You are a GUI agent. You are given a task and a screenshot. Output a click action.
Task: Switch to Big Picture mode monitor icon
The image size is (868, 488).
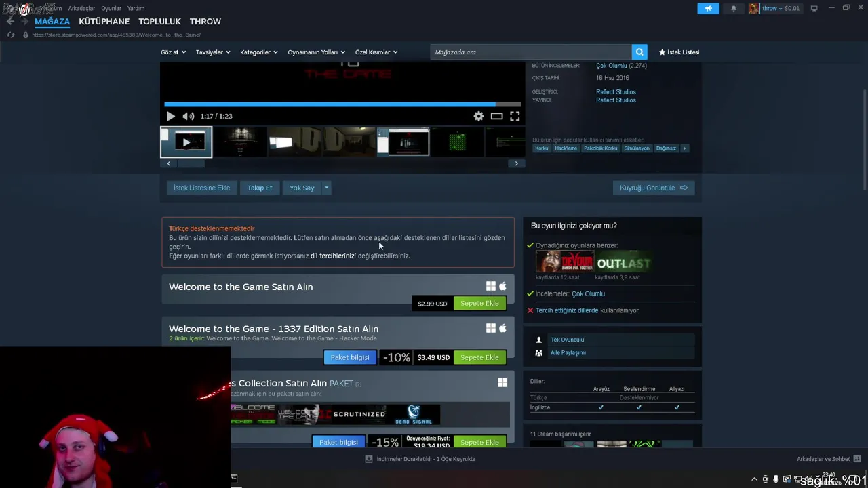click(x=814, y=8)
